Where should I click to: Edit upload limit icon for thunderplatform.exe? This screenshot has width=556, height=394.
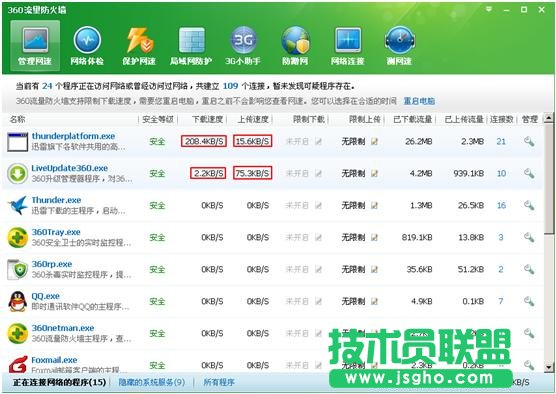pos(374,141)
